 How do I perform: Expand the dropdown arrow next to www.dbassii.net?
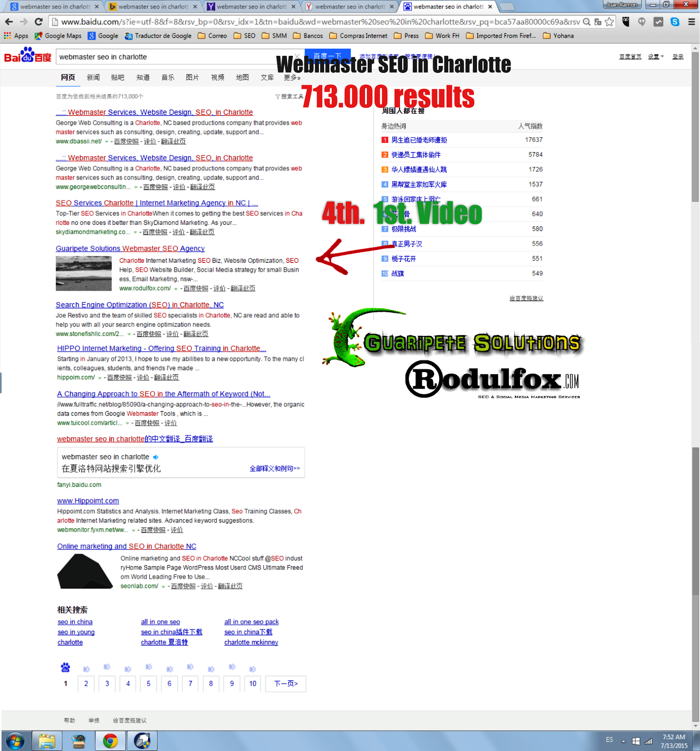tap(107, 142)
